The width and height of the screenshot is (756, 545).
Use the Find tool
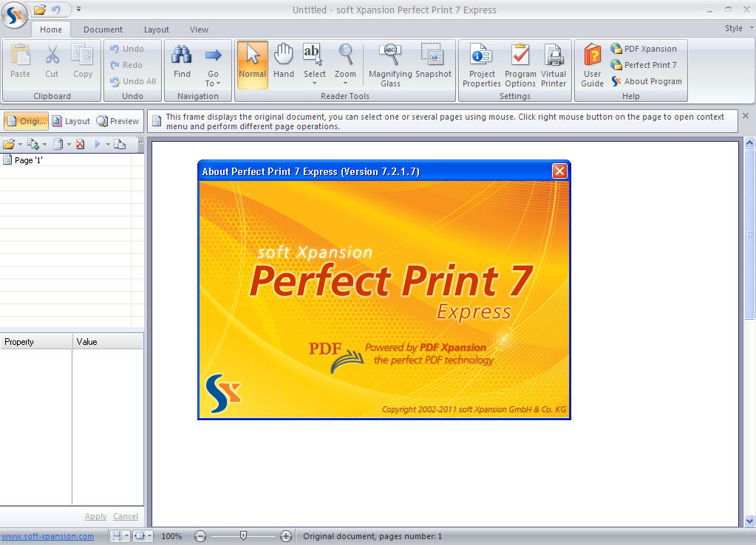tap(182, 65)
